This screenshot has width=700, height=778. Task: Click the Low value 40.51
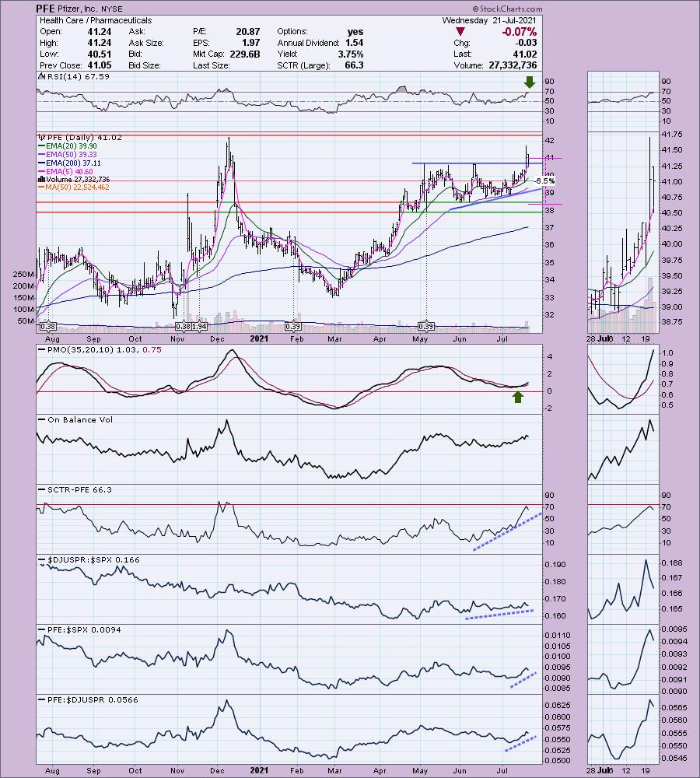pos(100,54)
